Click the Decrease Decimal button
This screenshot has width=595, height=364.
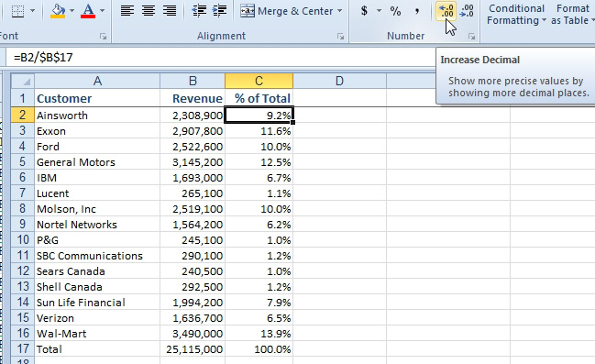[467, 11]
